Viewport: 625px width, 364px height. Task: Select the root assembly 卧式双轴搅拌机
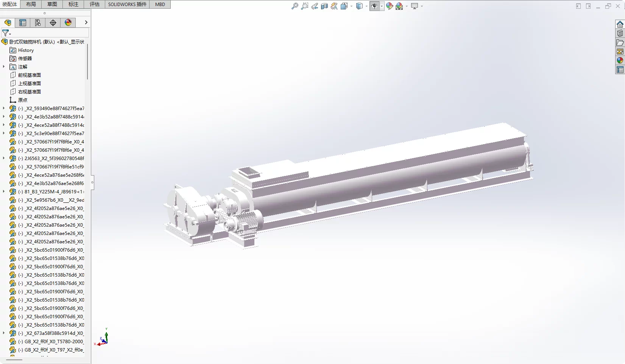tap(43, 42)
